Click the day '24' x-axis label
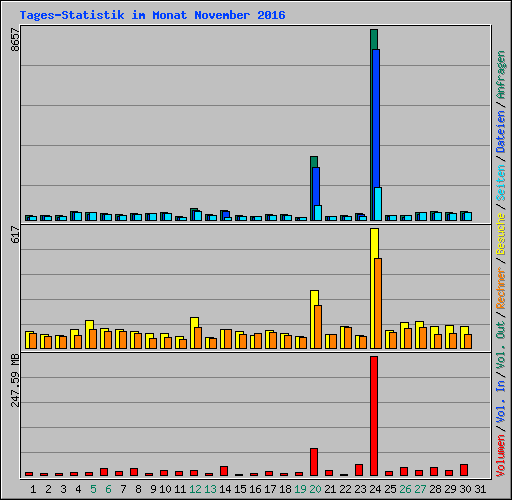The height and width of the screenshot is (500, 512). pyautogui.click(x=375, y=489)
